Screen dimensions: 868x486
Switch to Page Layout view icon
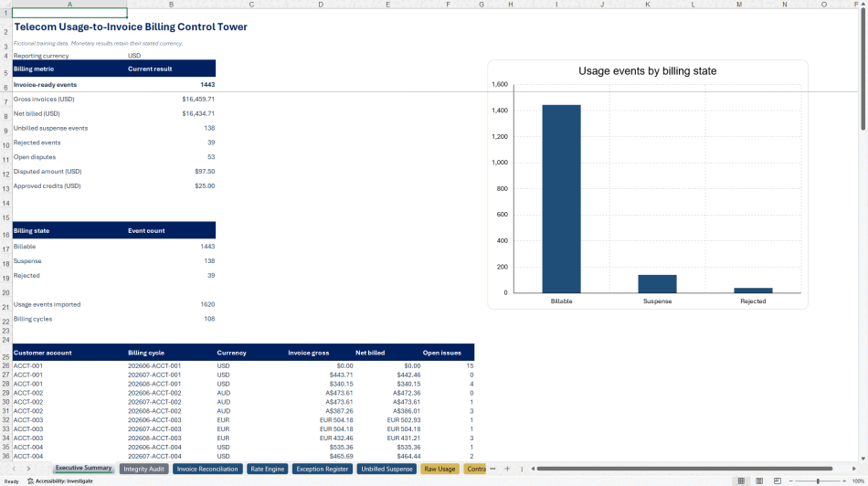tap(759, 481)
